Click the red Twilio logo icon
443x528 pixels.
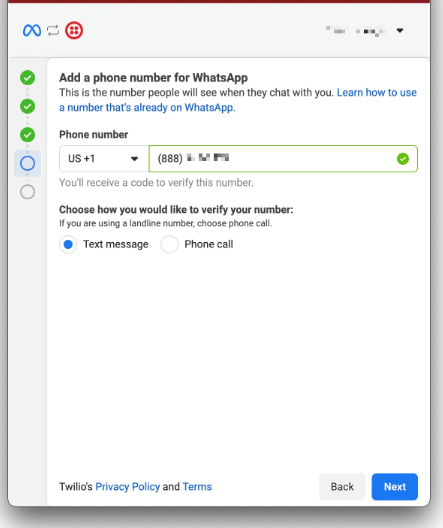click(x=74, y=31)
